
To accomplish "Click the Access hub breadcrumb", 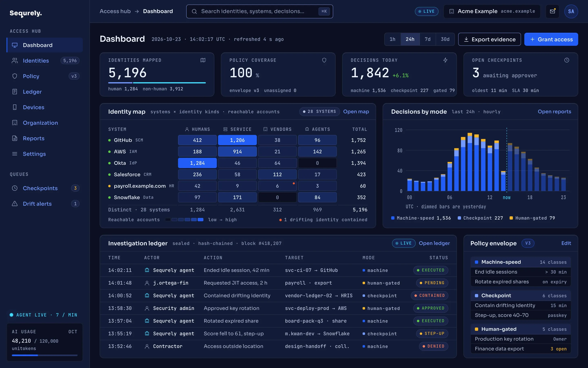I will (x=115, y=11).
